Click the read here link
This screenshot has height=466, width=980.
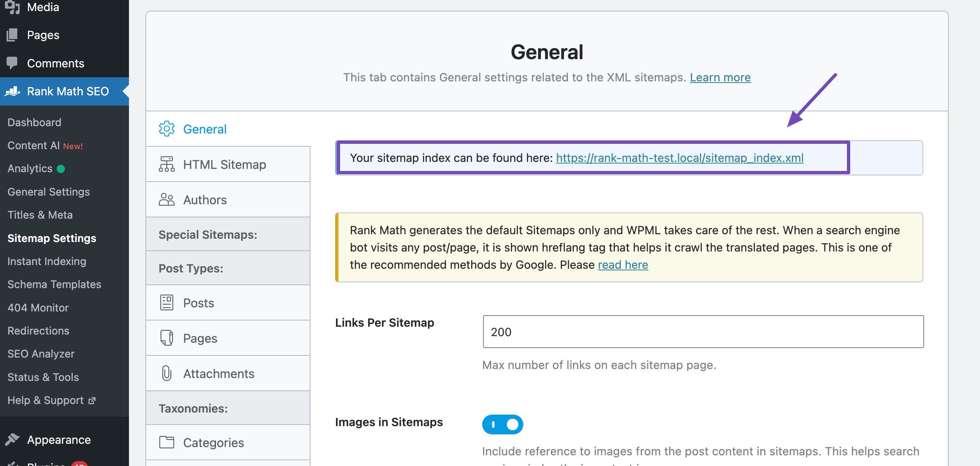point(623,265)
